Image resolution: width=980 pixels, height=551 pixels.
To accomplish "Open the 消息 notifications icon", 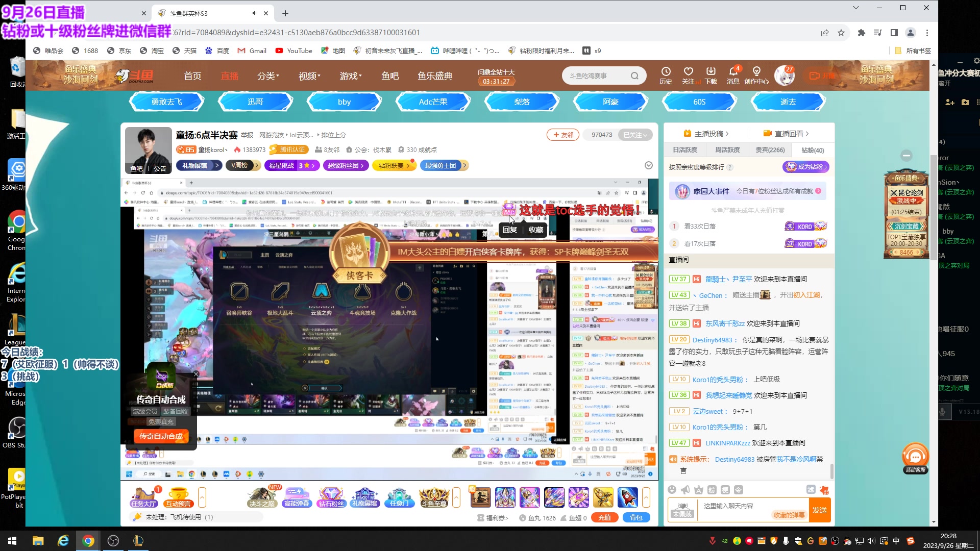I will click(733, 75).
